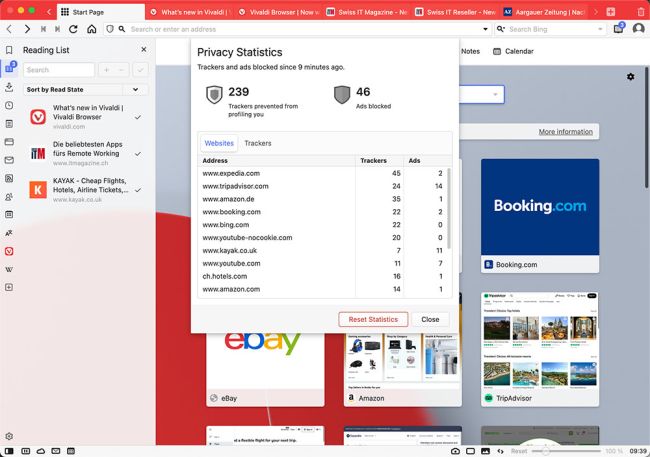Open the tracker blocker shield in address bar

[x=110, y=29]
